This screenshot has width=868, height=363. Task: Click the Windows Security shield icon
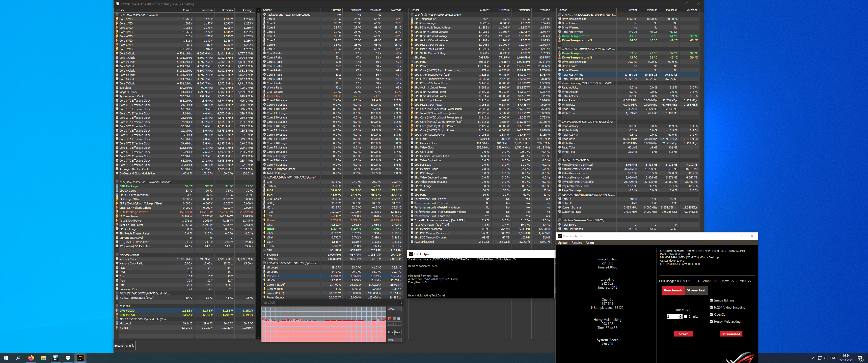coord(68,358)
